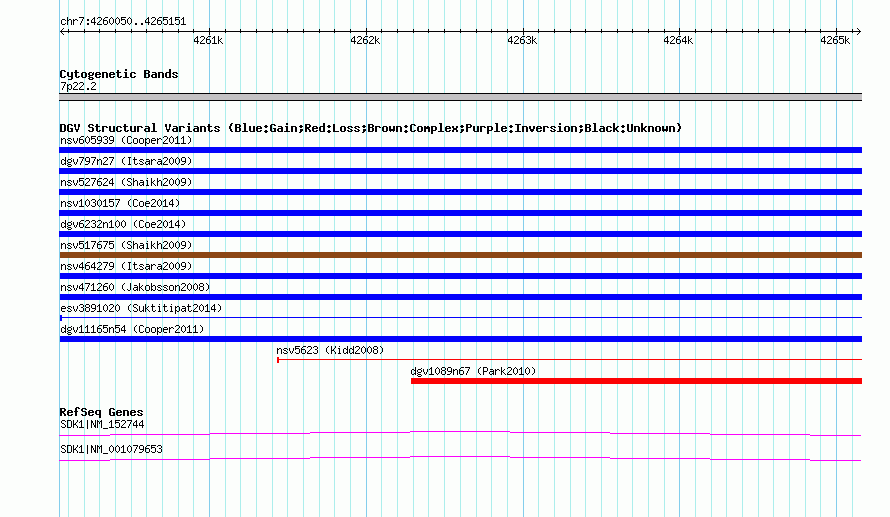Click the blue nsv464279 gain bar
This screenshot has width=890, height=517.
[x=460, y=276]
